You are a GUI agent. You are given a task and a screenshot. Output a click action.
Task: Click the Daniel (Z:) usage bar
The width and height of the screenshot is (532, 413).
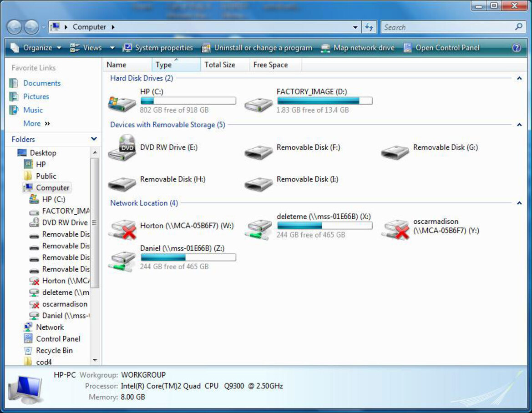[x=188, y=257]
